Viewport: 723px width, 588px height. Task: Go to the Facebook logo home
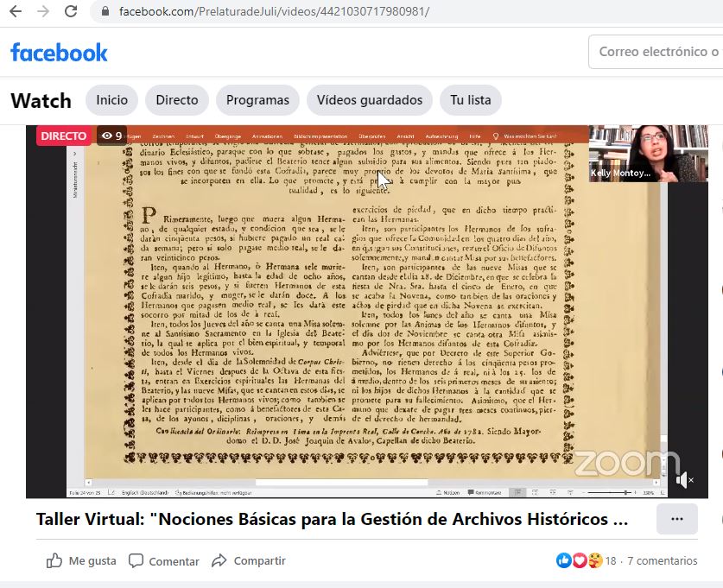pos(59,53)
